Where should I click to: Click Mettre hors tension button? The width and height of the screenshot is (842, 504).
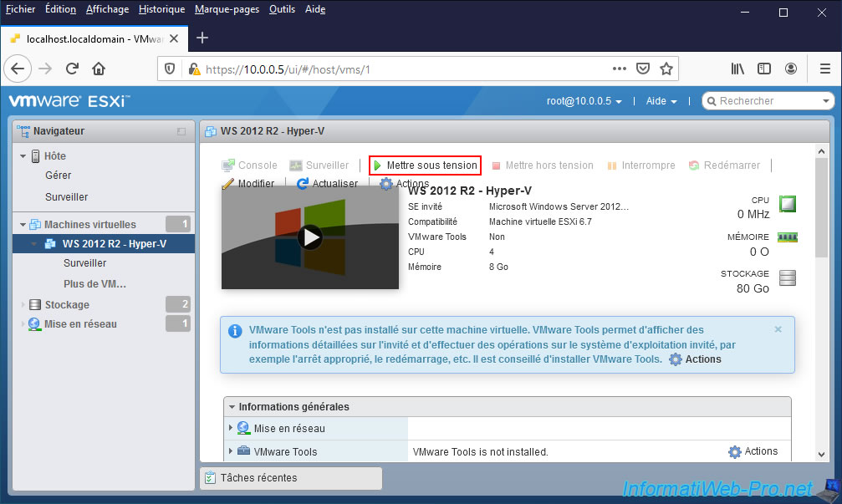coord(543,165)
